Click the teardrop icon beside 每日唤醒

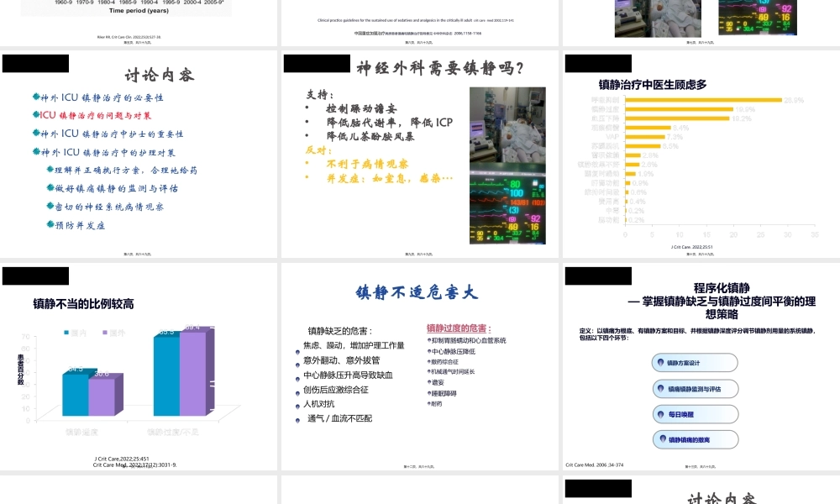[x=661, y=414]
